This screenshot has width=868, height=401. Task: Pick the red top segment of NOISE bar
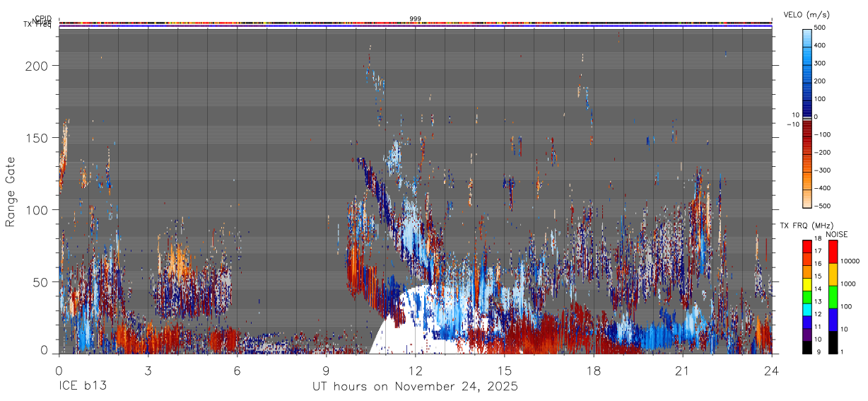[833, 251]
